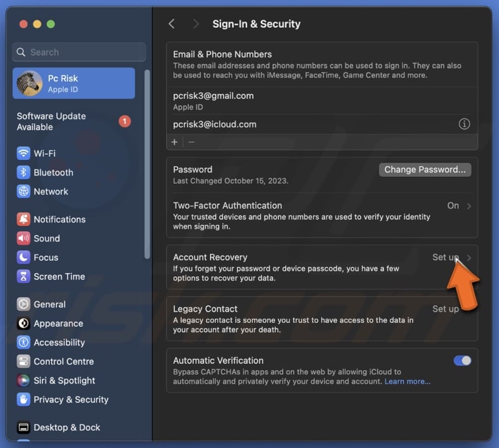Click the Email & Phone Numbers heading
Viewport: 499px width, 448px height.
(x=222, y=54)
